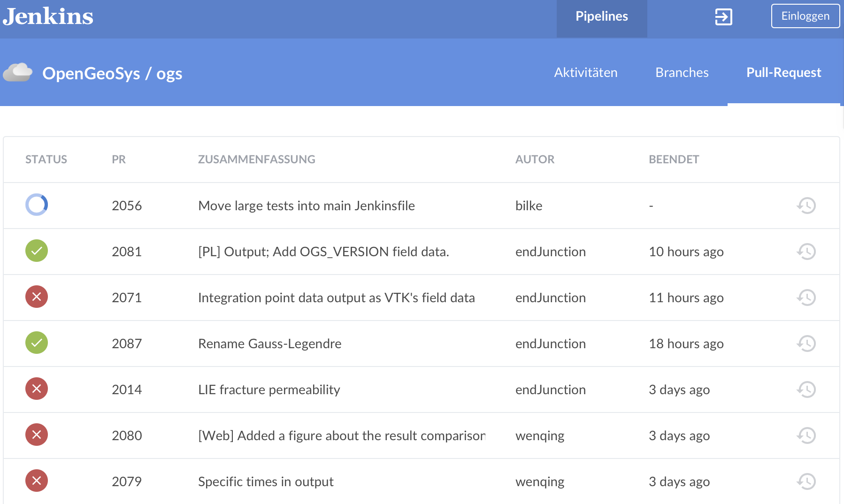Click the STATUS column header
Viewport: 844px width, 504px height.
46,160
